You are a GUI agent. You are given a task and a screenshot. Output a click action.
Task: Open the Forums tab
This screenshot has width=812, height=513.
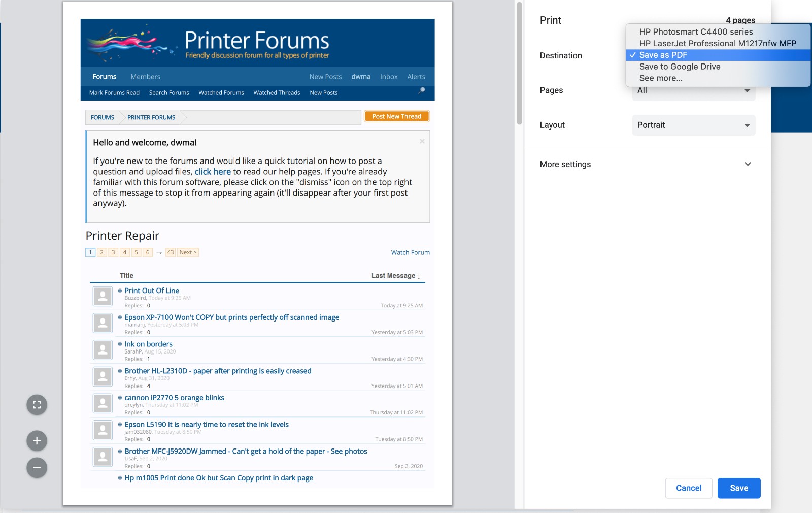[105, 77]
